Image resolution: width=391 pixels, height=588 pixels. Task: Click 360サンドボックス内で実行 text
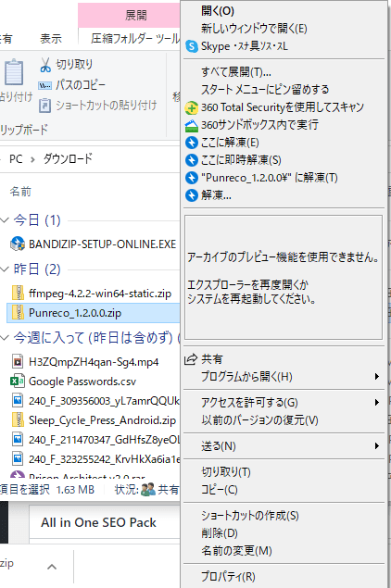point(259,124)
